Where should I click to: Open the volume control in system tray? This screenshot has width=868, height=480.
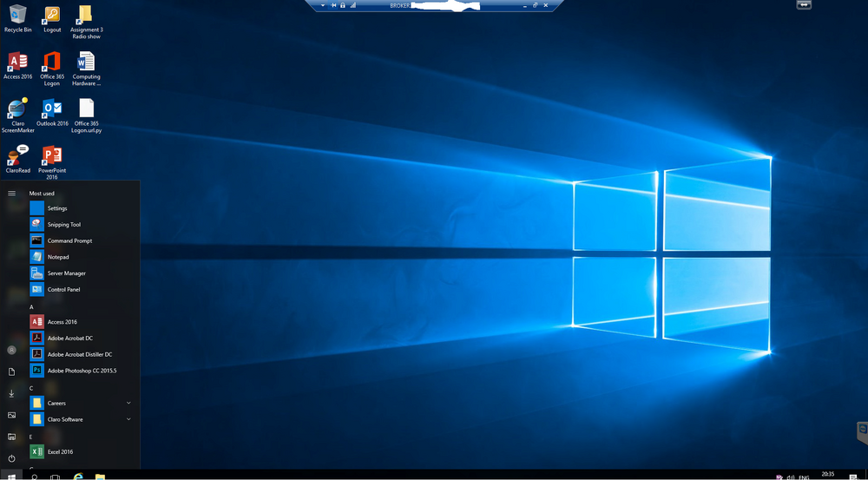791,477
